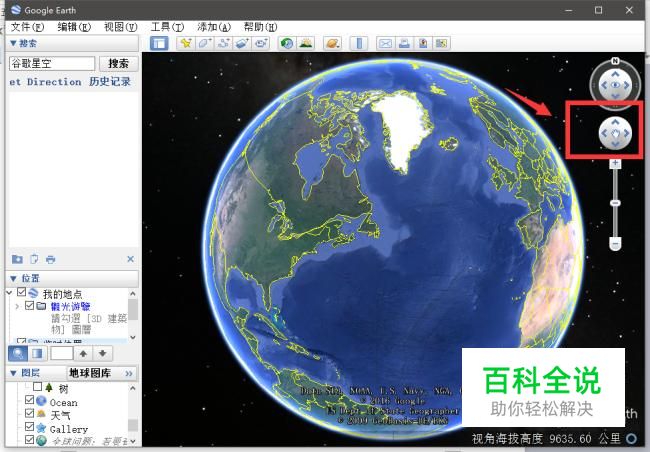Image resolution: width=650 pixels, height=452 pixels.
Task: Click the 树 tree layer icon
Action: coord(49,388)
